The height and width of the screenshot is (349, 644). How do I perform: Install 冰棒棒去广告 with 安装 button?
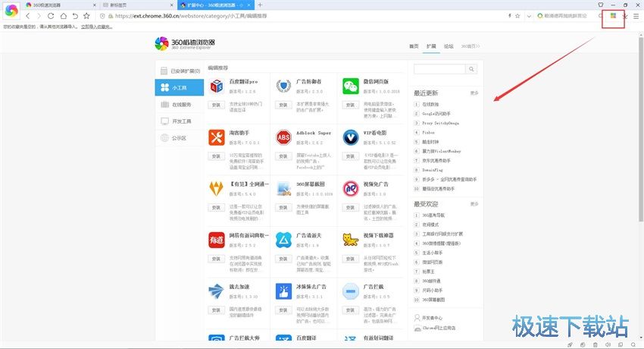coord(283,310)
